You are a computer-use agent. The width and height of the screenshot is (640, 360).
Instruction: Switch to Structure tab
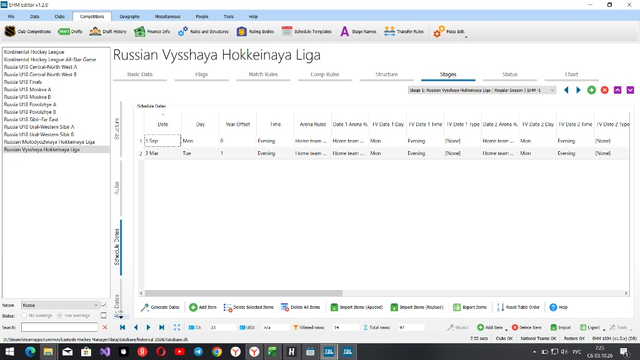click(x=387, y=75)
